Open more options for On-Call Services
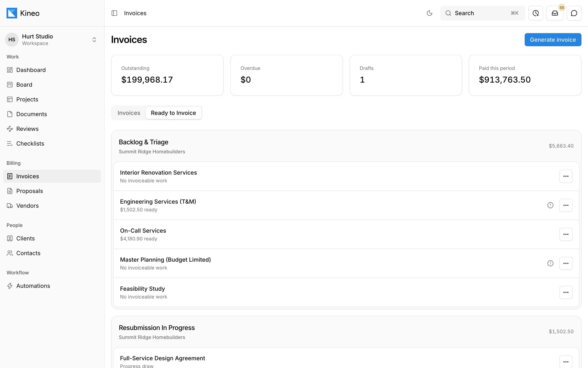This screenshot has width=588, height=368. click(566, 234)
